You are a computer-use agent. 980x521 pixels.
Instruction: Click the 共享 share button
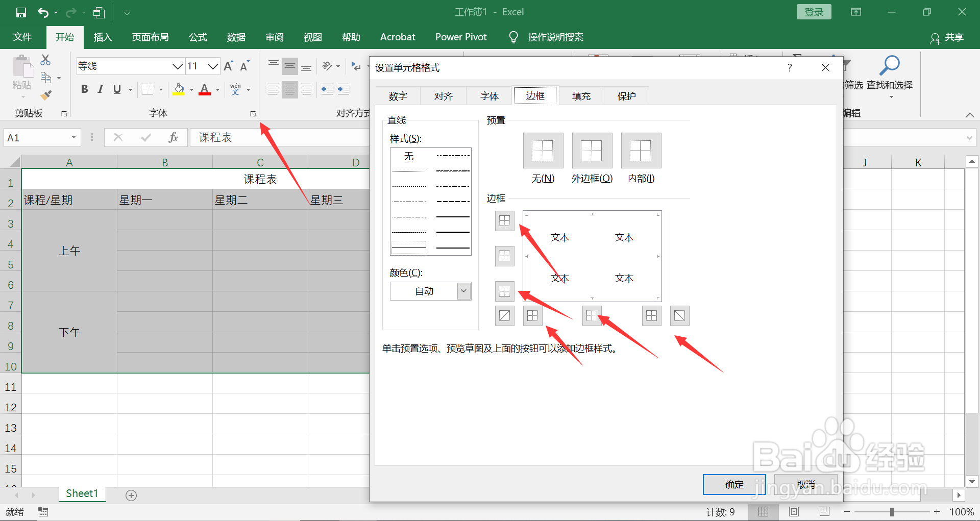point(947,37)
